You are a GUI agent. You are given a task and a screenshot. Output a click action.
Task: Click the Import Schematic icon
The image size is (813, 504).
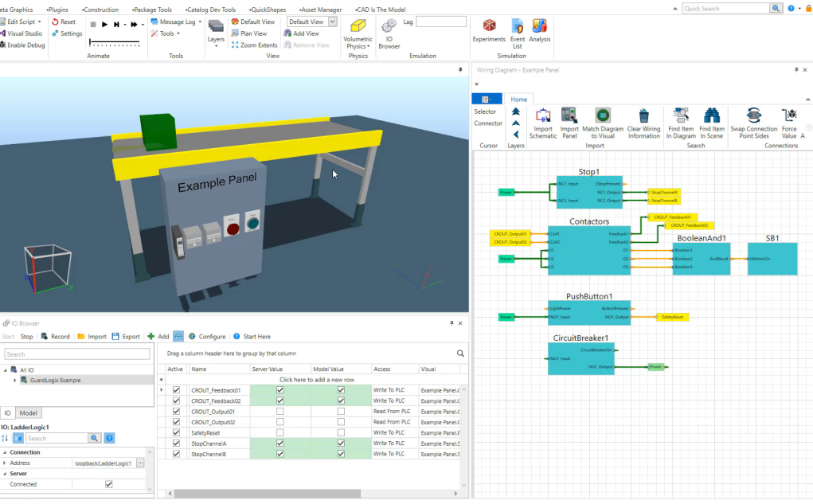click(542, 116)
